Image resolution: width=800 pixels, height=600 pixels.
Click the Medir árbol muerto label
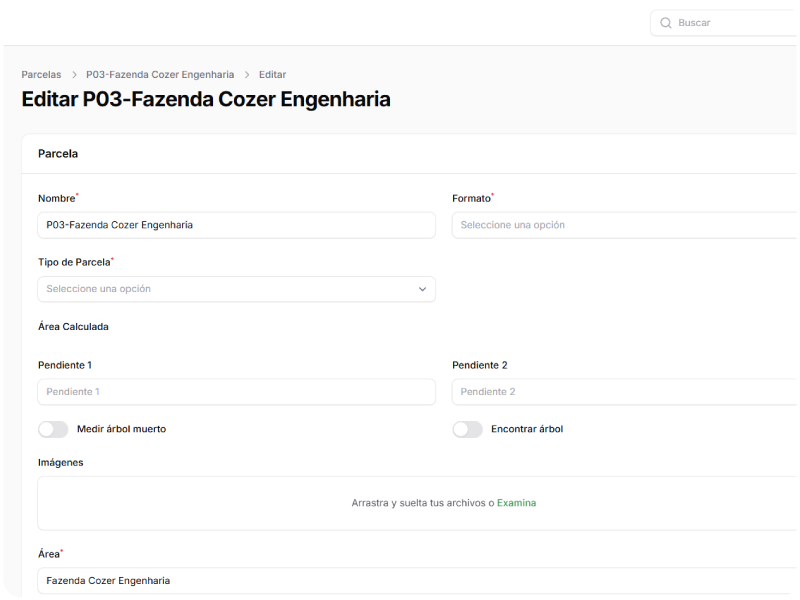[121, 429]
